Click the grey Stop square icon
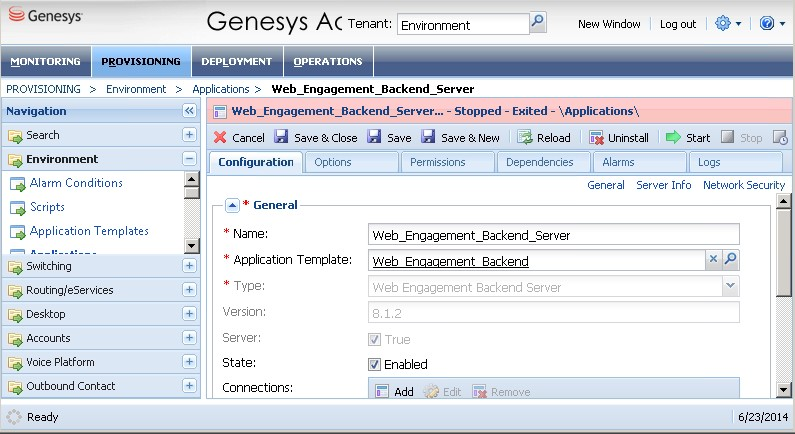Viewport: 795px width, 434px height. point(728,137)
